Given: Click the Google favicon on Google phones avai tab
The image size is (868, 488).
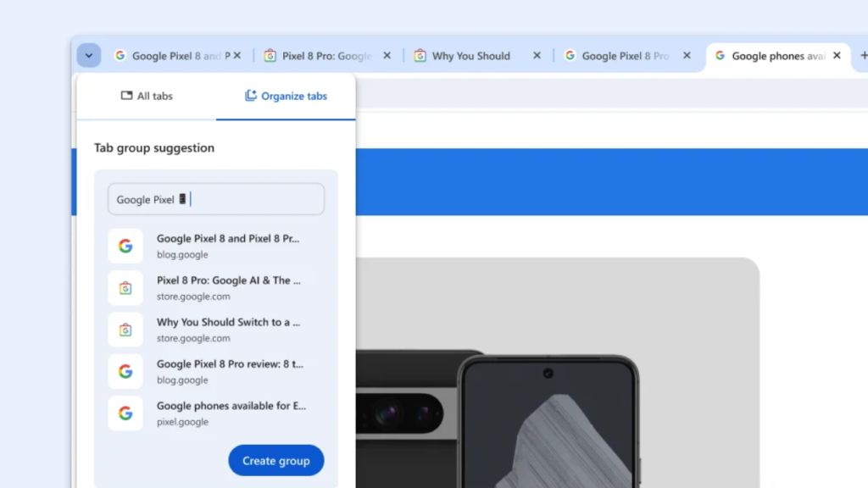Looking at the screenshot, I should [720, 55].
